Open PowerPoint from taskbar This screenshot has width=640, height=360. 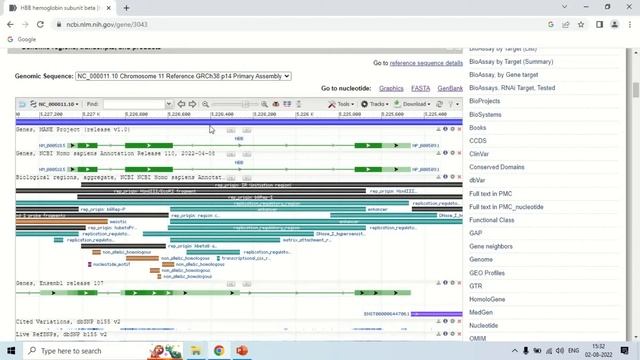click(x=242, y=351)
